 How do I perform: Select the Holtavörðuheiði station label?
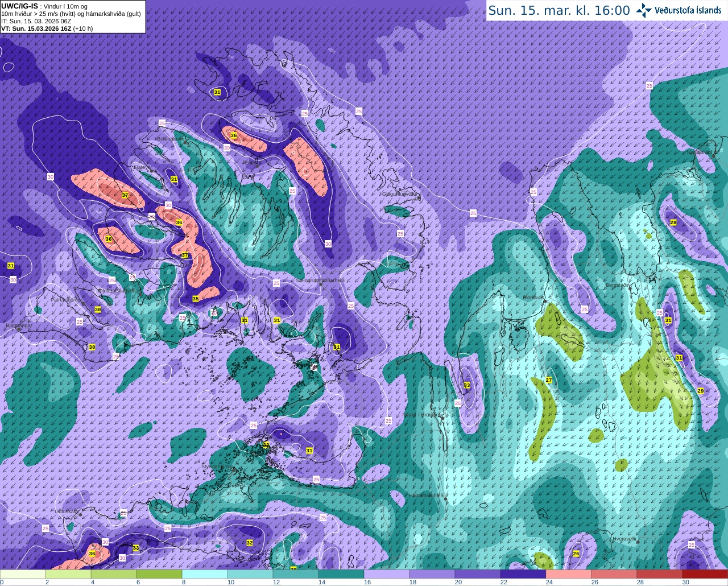pos(427,496)
